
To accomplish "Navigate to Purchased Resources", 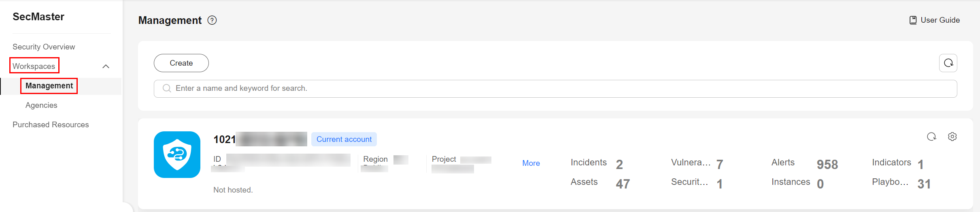I will tap(51, 125).
